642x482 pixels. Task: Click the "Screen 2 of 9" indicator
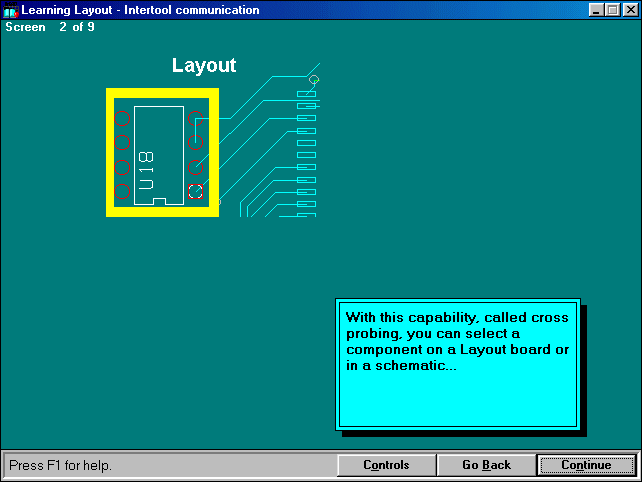(x=50, y=27)
